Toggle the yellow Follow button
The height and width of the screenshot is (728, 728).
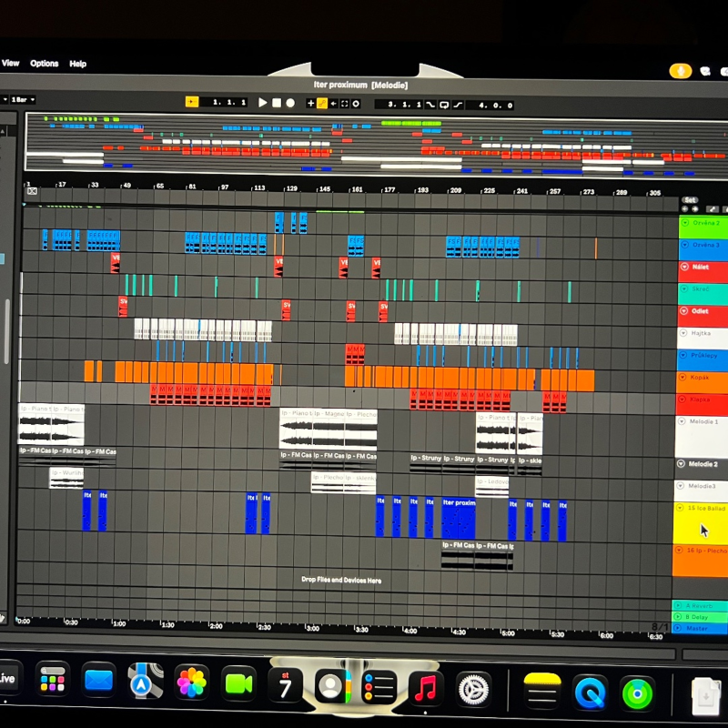192,102
